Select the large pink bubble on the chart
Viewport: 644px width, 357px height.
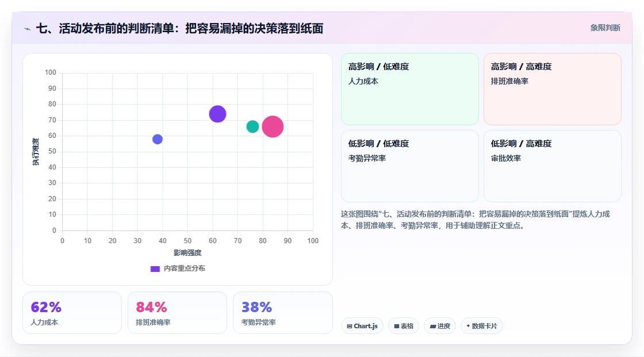pyautogui.click(x=273, y=126)
